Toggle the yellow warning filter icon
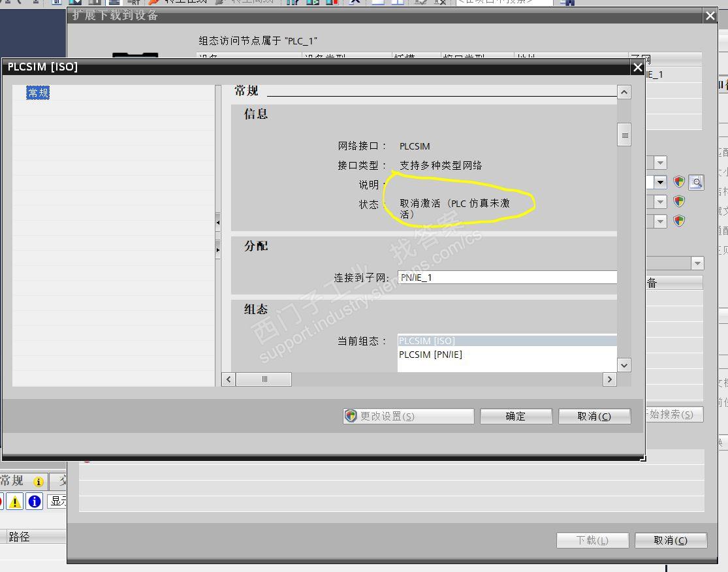The image size is (728, 572). 15,502
